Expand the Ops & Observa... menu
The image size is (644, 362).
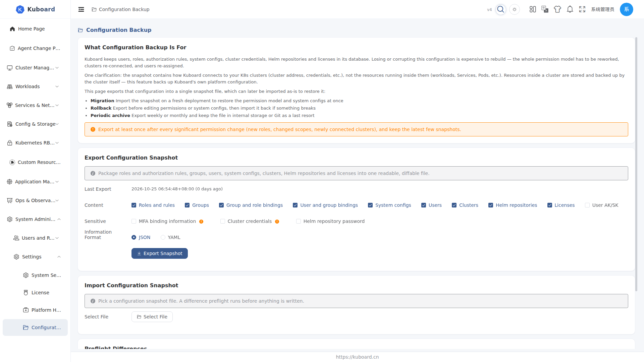(35, 200)
